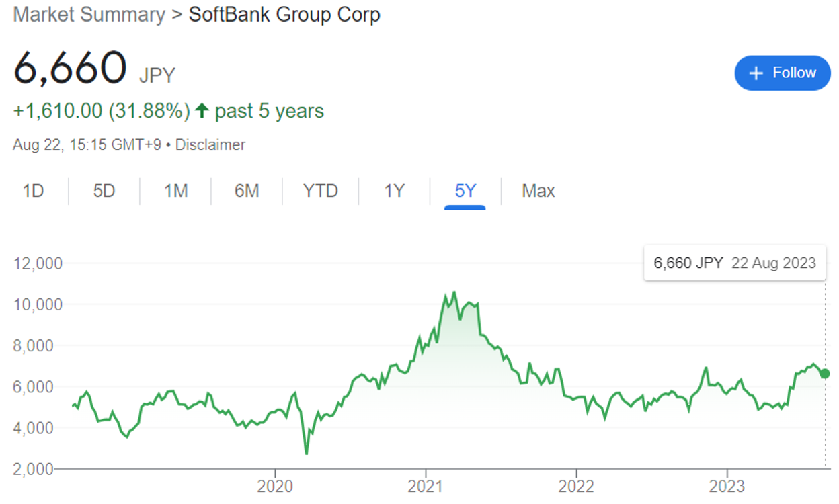Click the 6,660 JPY date tooltip
Screen dimensions: 839x504
pyautogui.click(x=734, y=263)
